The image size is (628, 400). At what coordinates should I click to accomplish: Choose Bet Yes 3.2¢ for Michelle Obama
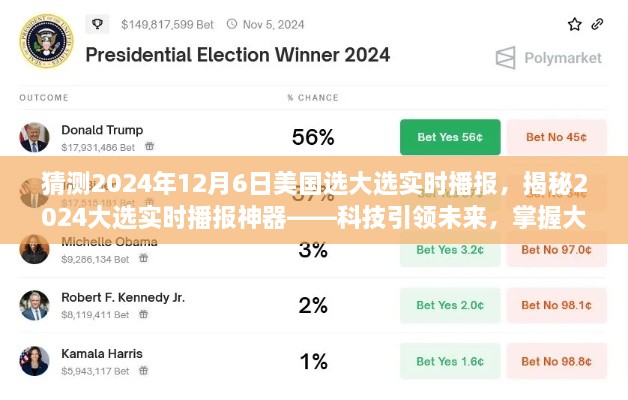pyautogui.click(x=450, y=250)
